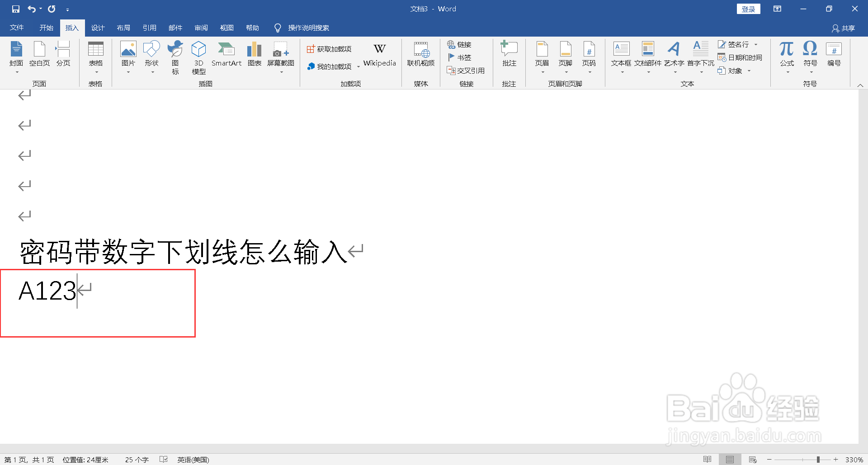Switch to the 设计 ribbon tab
The height and width of the screenshot is (465, 868).
pyautogui.click(x=98, y=28)
